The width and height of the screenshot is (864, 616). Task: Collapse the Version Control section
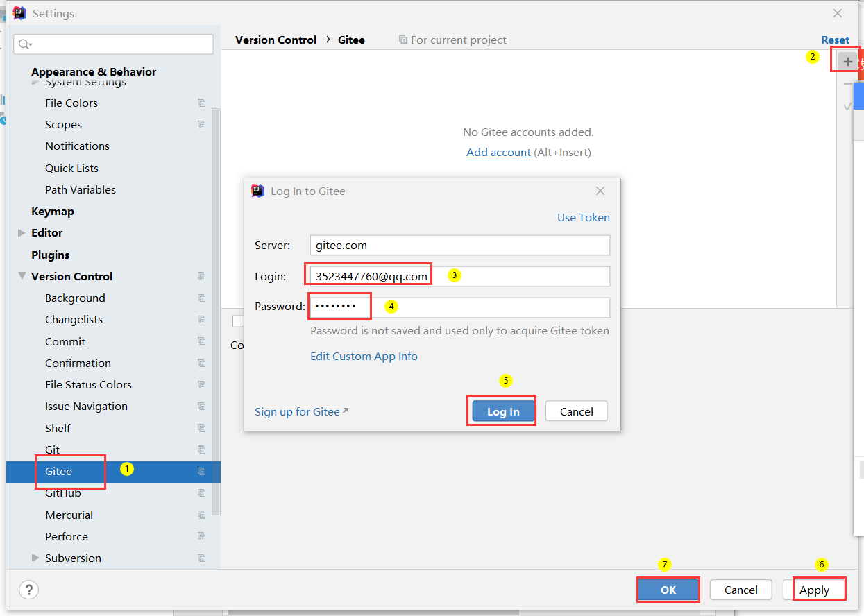22,276
